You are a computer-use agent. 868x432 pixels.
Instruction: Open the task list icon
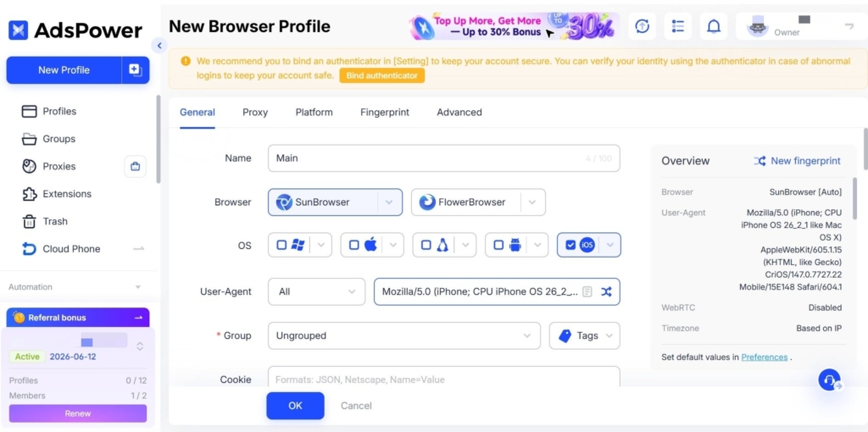click(678, 26)
